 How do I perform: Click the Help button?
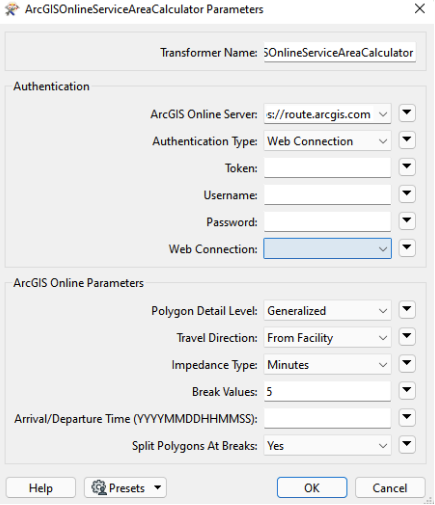pos(41,488)
